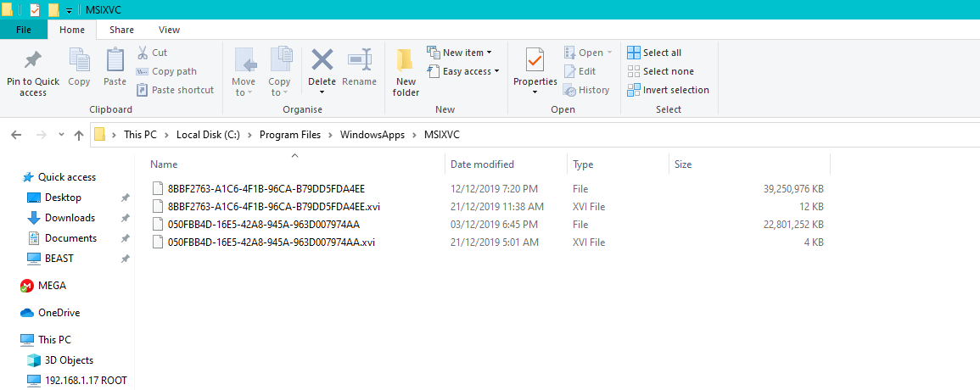This screenshot has width=980, height=390.
Task: Expand the Delete dropdown arrow
Action: point(322,92)
